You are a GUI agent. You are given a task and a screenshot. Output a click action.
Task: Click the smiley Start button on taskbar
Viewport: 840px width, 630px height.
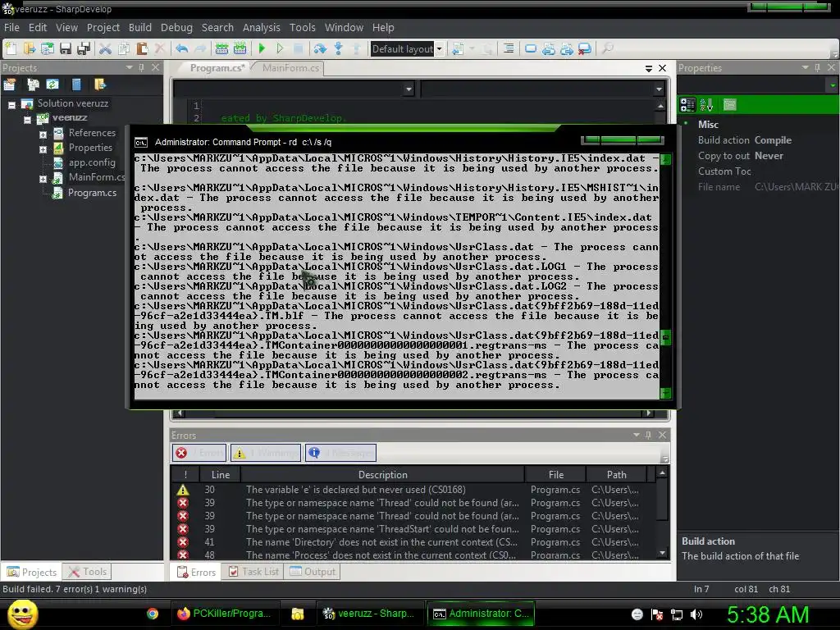coord(22,614)
